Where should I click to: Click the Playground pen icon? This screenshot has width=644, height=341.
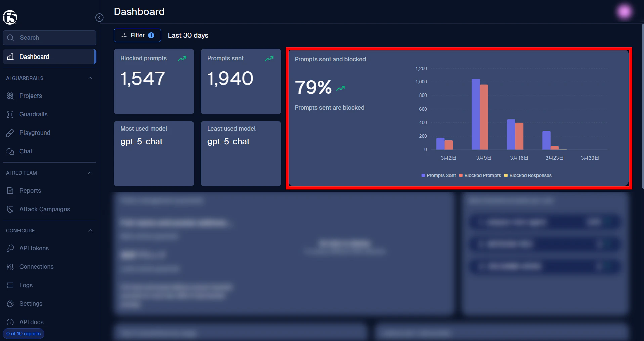10,133
